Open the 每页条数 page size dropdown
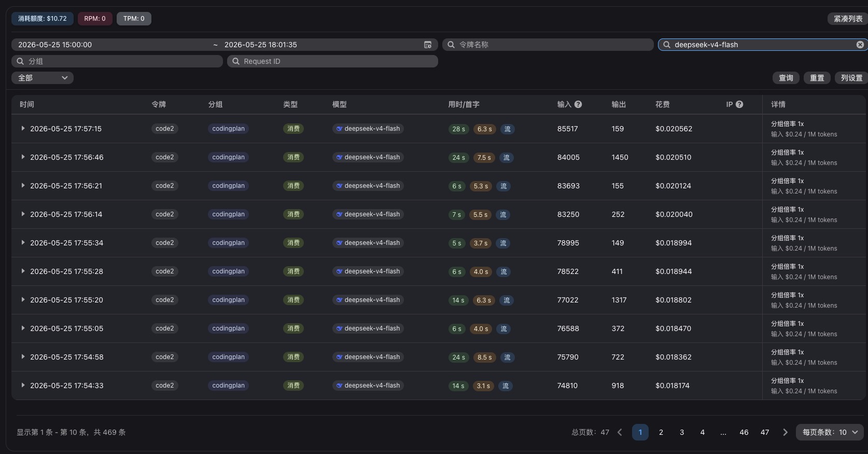The width and height of the screenshot is (868, 454). click(x=830, y=432)
